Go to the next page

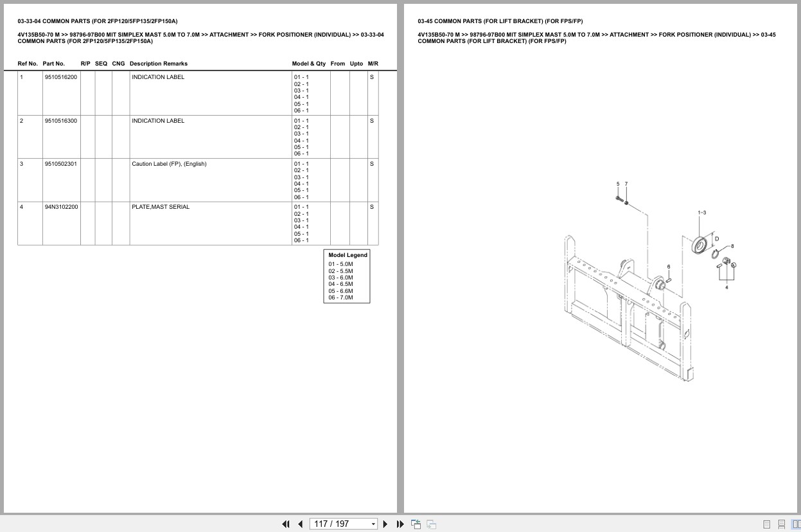point(385,524)
